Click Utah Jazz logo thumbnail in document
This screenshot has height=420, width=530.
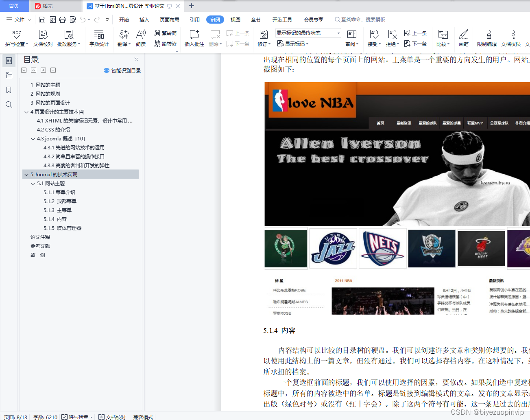pos(333,248)
